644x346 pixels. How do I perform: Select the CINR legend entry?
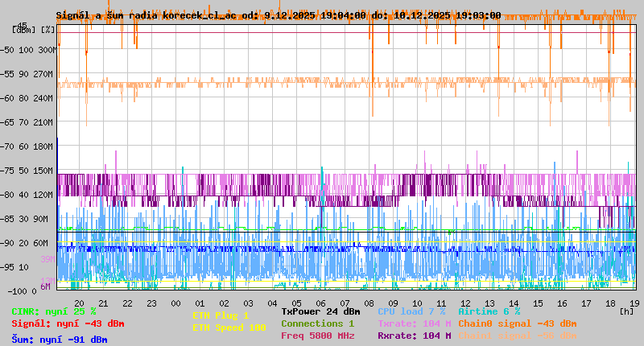coord(54,311)
